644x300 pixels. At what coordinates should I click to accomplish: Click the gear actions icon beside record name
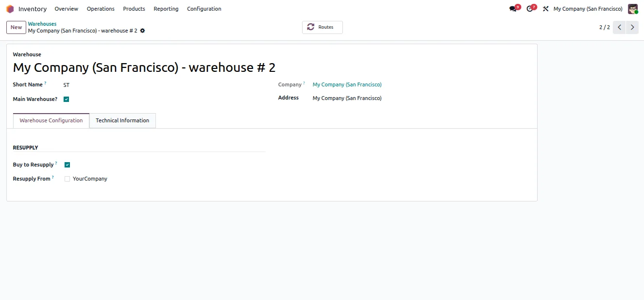click(x=142, y=31)
